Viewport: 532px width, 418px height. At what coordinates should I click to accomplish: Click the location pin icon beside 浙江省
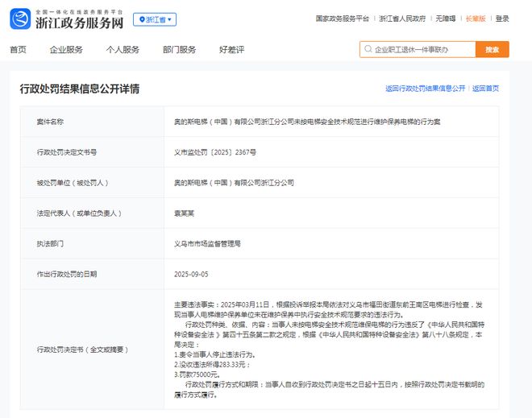140,19
